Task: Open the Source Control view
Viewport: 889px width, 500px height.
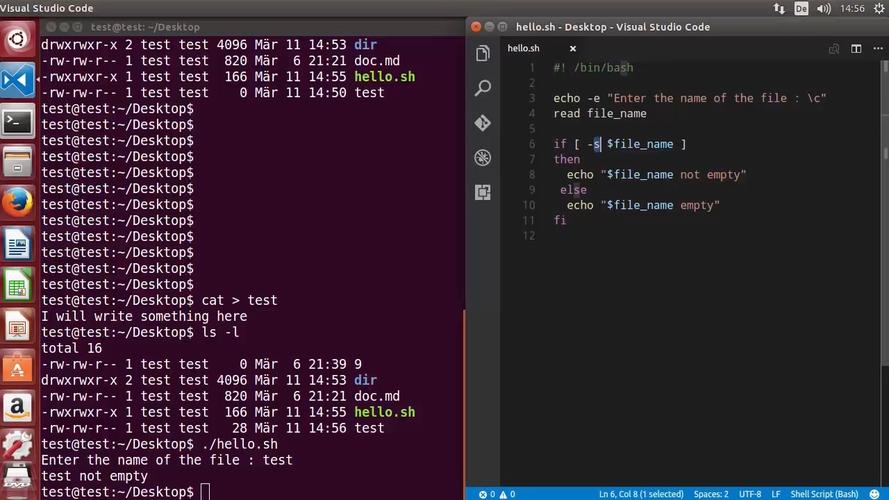Action: [x=483, y=123]
